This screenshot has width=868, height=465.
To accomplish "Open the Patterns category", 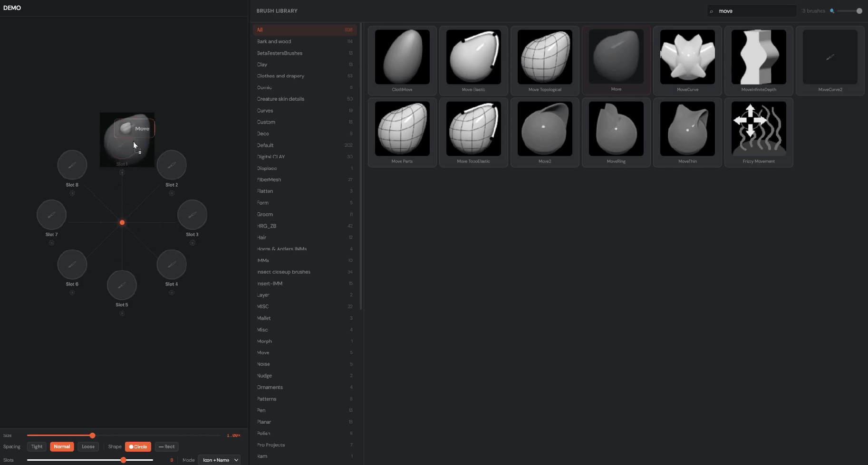I will pos(305,399).
